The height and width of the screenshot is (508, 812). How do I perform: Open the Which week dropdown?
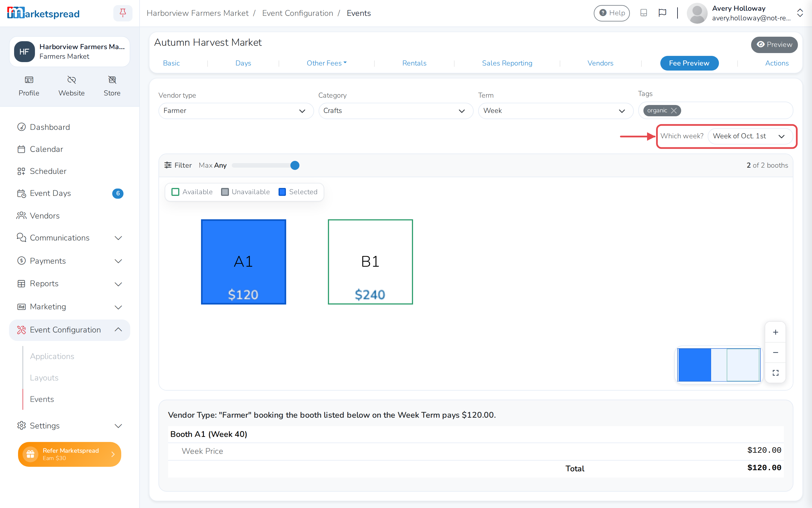tap(750, 136)
